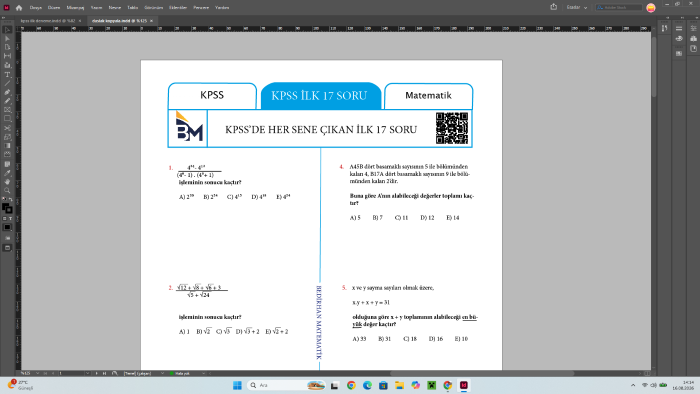The height and width of the screenshot is (394, 700).
Task: Select the Line tool
Action: (x=7, y=83)
